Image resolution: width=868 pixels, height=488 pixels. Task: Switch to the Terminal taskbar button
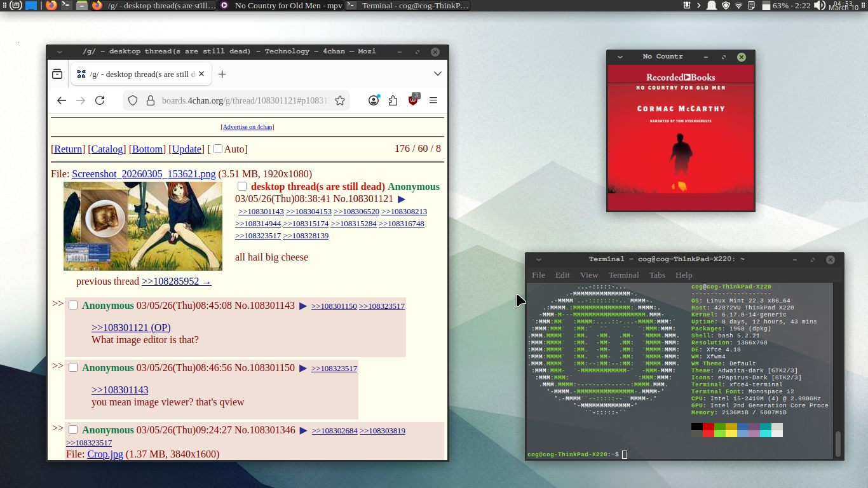408,6
